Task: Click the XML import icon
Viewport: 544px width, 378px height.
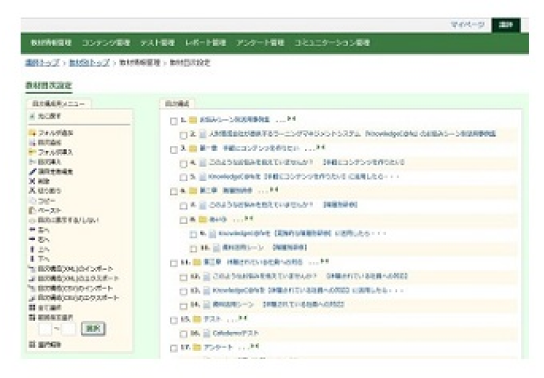Action: (x=32, y=269)
